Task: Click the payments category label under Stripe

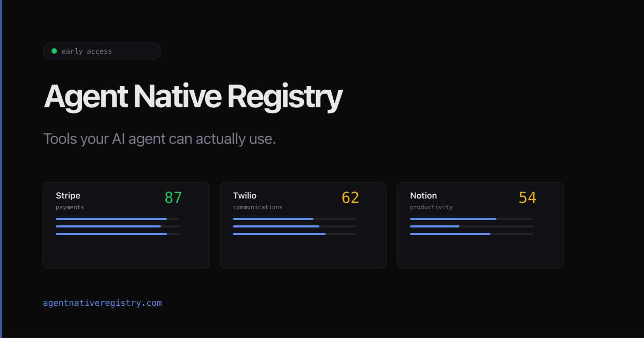Action: click(x=70, y=207)
